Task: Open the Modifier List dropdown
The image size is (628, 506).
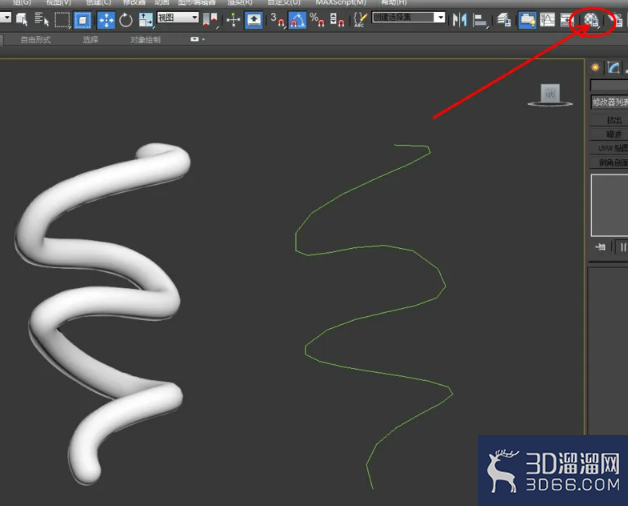Action: 609,102
